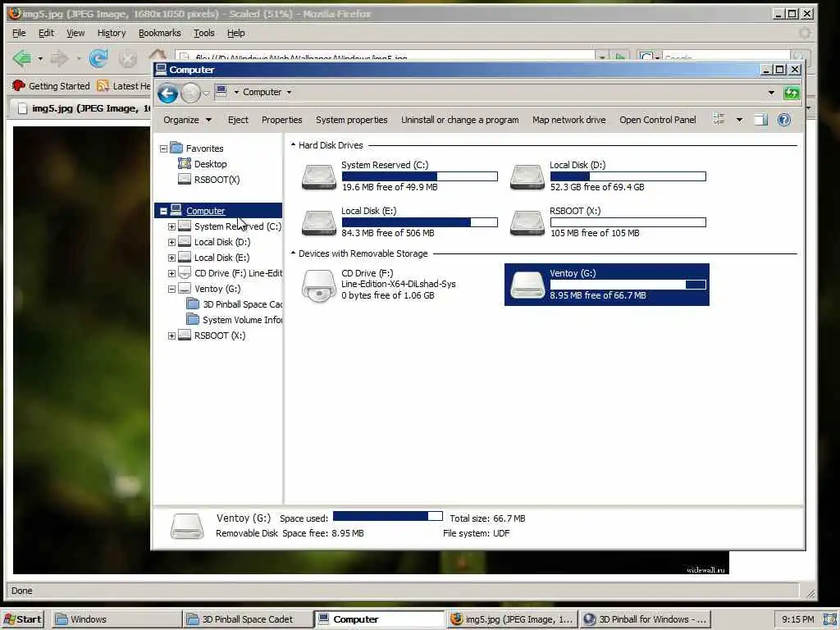Click System properties button
Viewport: 840px width, 630px height.
[x=351, y=120]
